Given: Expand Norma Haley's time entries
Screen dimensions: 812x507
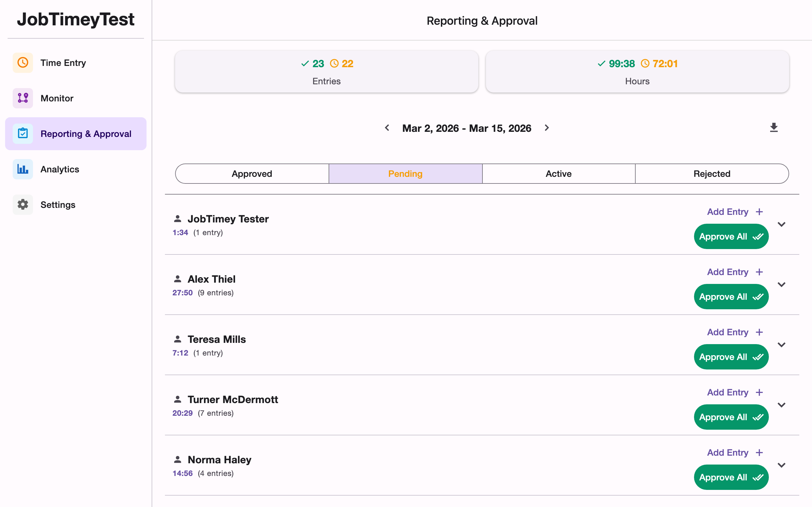Looking at the screenshot, I should 782,465.
